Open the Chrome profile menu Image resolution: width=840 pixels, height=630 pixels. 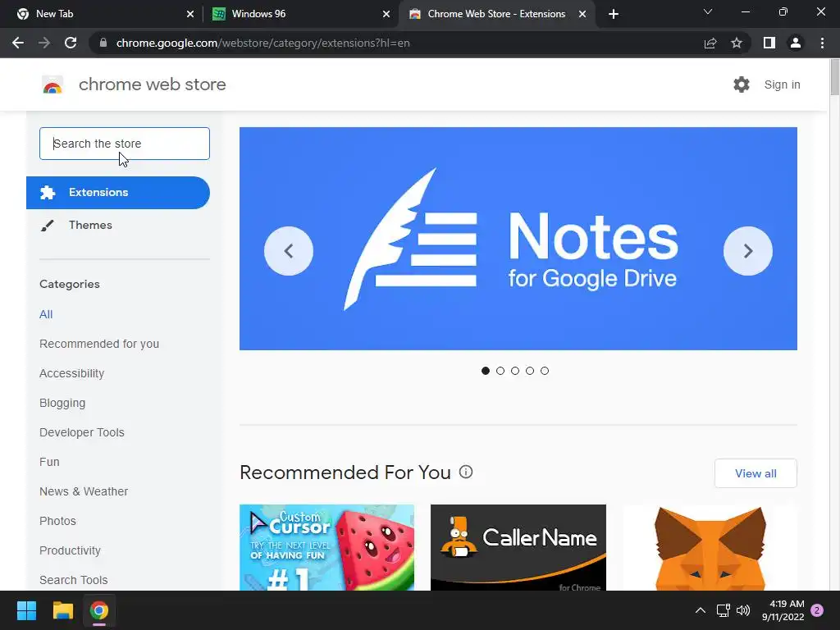[x=796, y=43]
